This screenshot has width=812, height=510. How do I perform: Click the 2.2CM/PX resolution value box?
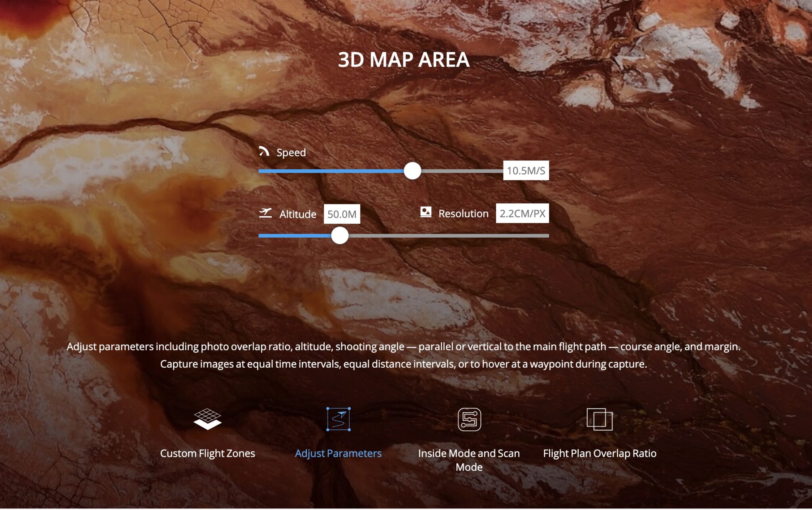522,213
